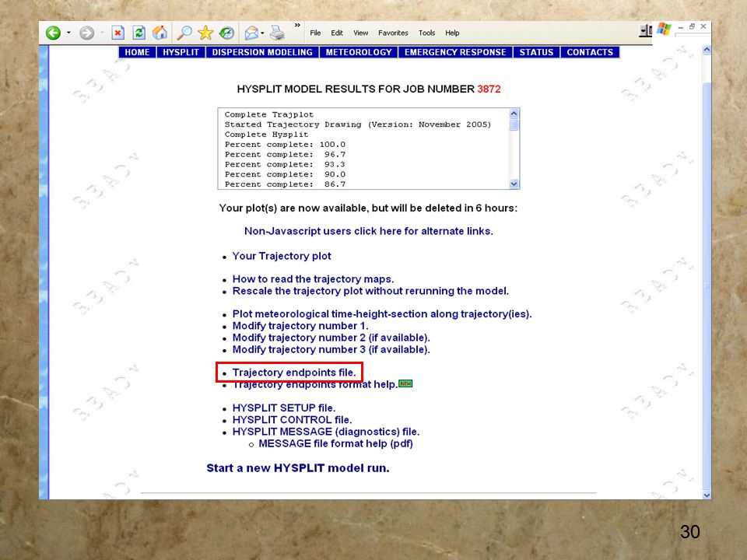Open MESSAGE file format help pdf
747x560 pixels.
tap(336, 444)
